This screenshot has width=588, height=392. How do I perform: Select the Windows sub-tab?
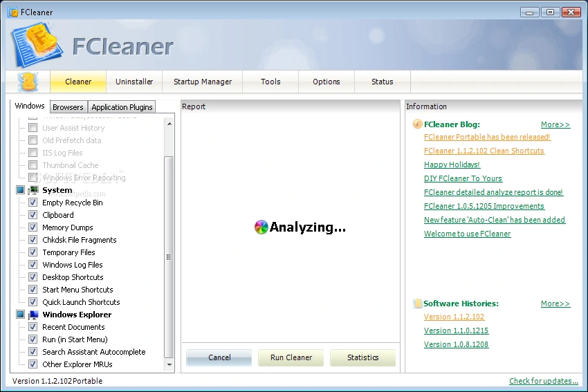pos(30,106)
